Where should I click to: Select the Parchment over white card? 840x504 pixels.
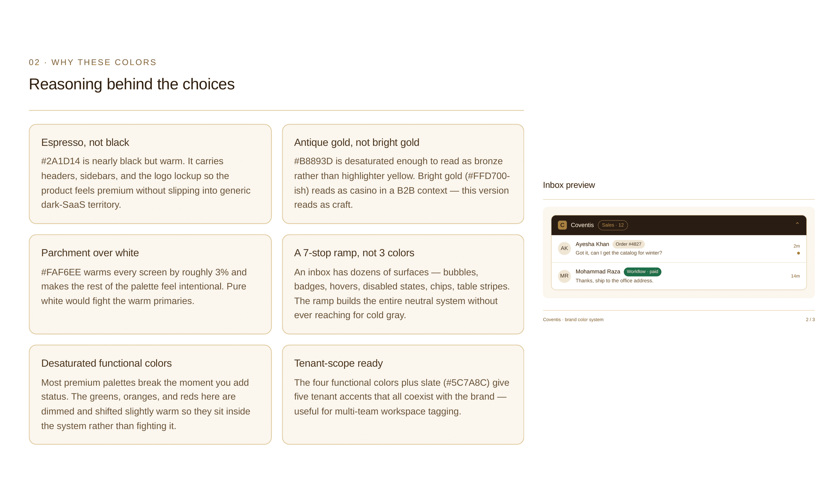150,284
